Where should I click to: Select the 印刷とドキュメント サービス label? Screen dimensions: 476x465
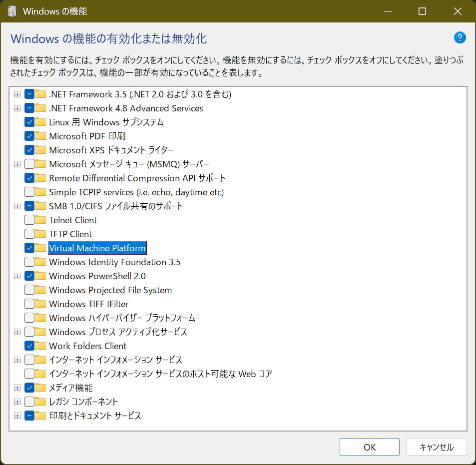click(x=95, y=415)
